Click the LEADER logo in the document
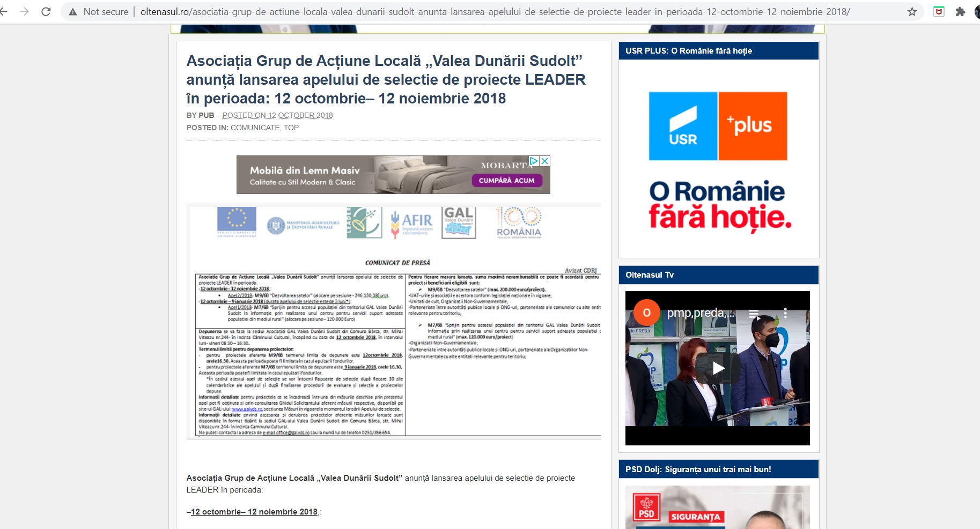The image size is (980, 529). click(x=364, y=222)
